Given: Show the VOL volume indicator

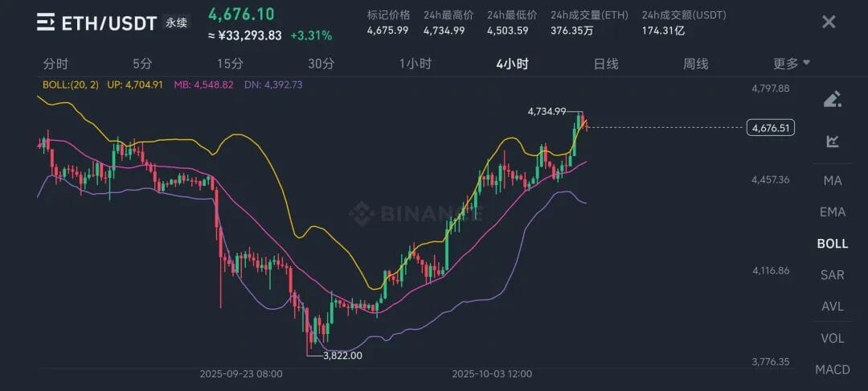Looking at the screenshot, I should click(833, 338).
